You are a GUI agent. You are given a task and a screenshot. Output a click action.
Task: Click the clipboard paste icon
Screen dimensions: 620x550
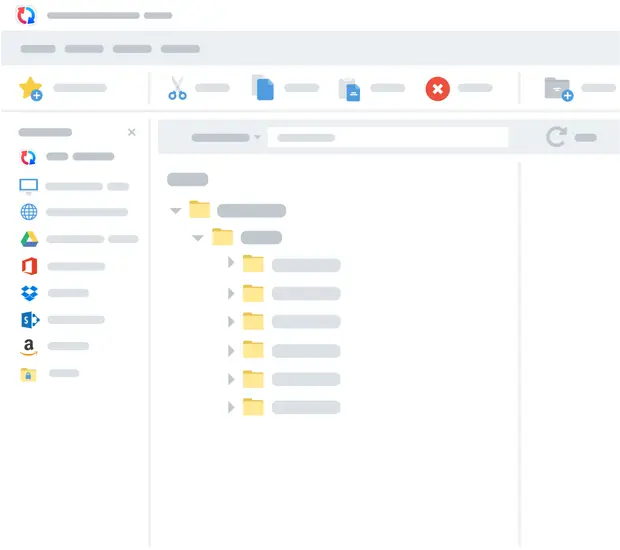(349, 89)
